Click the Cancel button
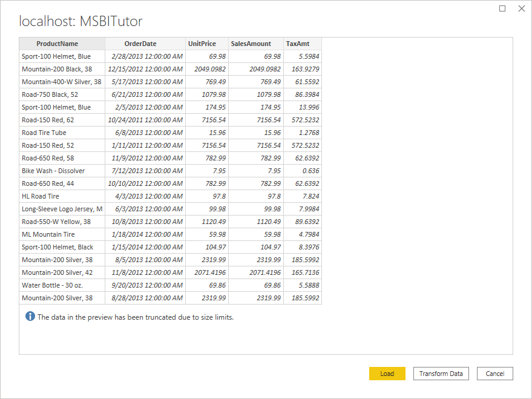 click(x=495, y=374)
